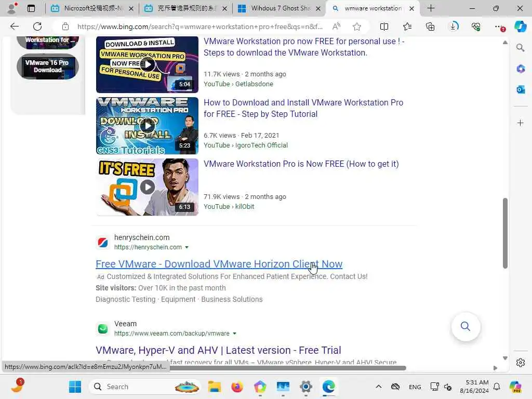This screenshot has width=532, height=399.
Task: Expand Veeam URL dropdown arrow
Action: pos(234,334)
